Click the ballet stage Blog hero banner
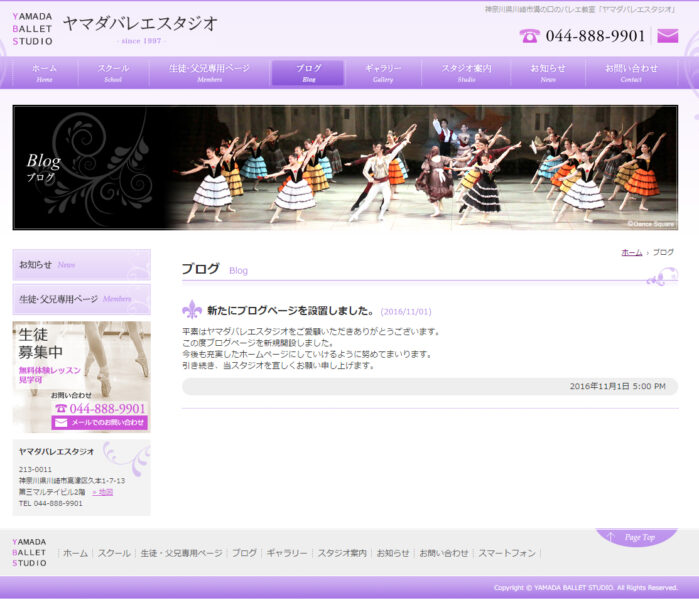Viewport: 699px width, 600px height. pos(345,168)
